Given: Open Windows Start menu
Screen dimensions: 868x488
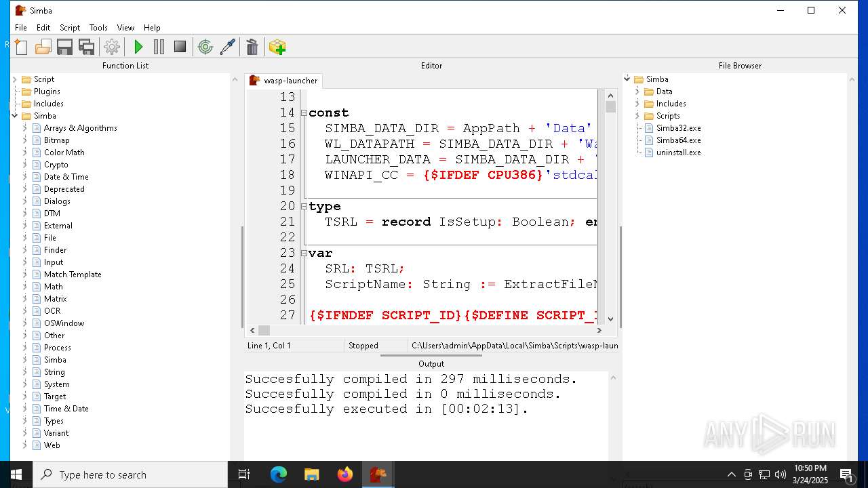Looking at the screenshot, I should (x=16, y=474).
